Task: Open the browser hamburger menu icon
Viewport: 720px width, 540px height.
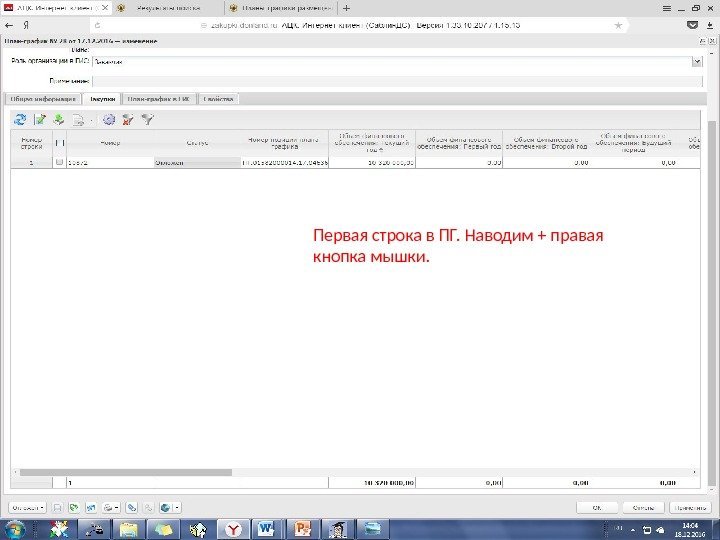Action: [x=667, y=8]
